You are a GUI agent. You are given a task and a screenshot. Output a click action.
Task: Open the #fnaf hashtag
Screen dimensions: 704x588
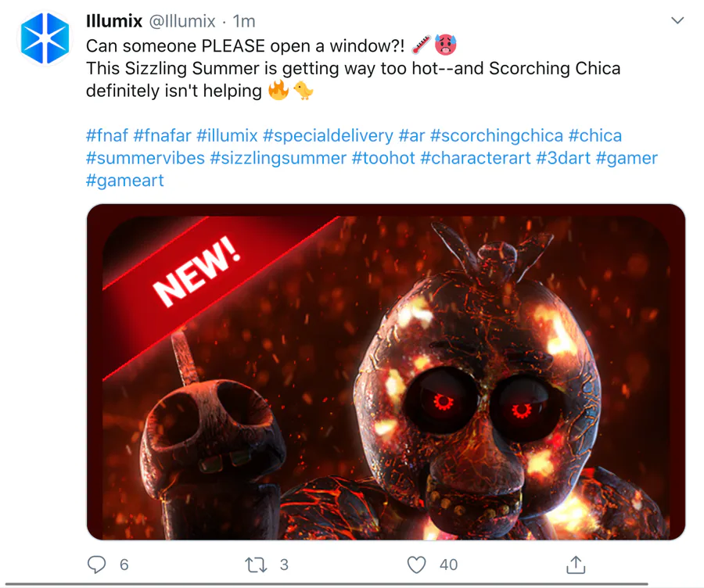point(107,135)
